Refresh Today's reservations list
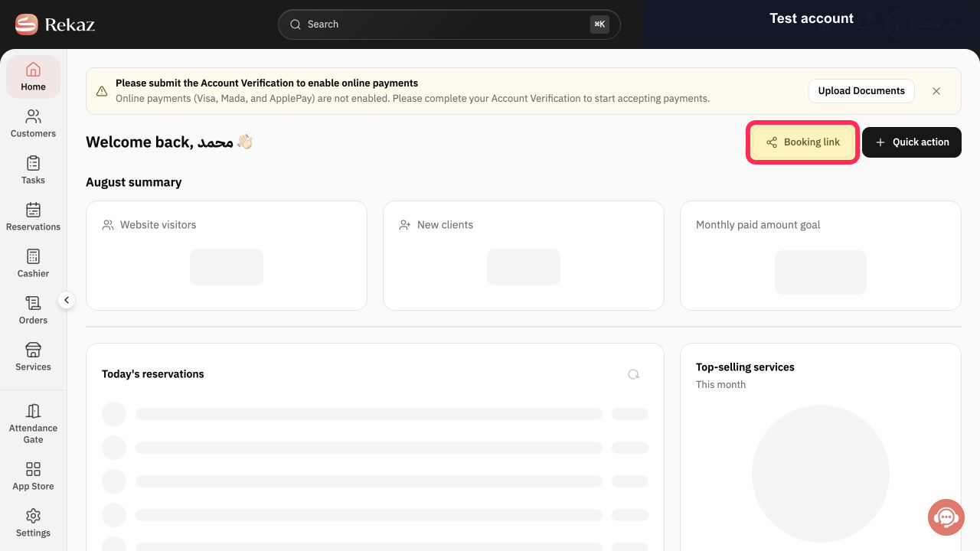The image size is (980, 551). [633, 374]
